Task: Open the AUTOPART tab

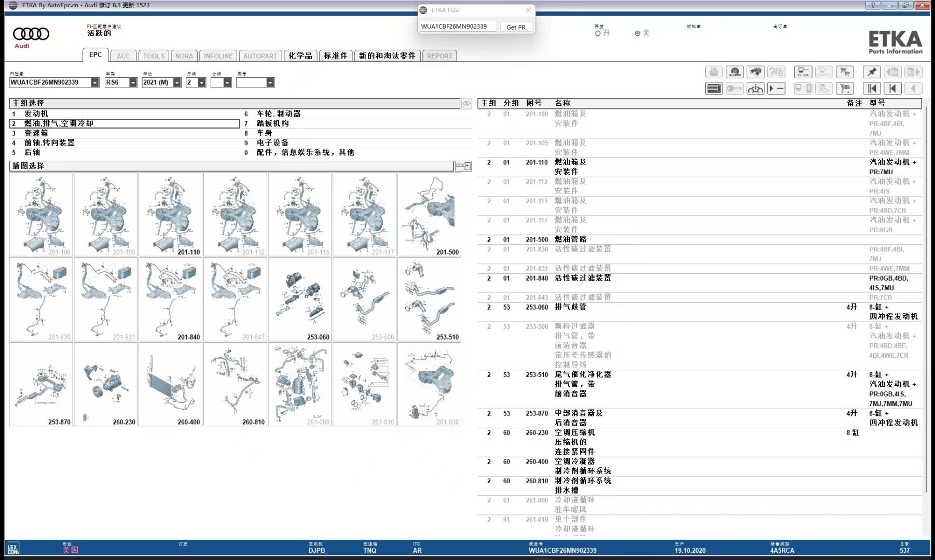Action: click(x=260, y=56)
